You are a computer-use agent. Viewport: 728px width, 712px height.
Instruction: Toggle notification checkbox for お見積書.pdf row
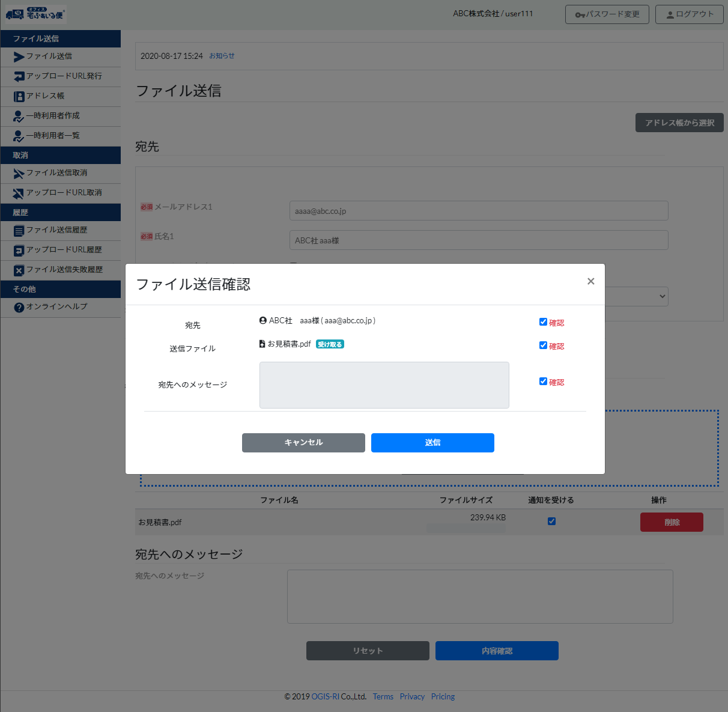pyautogui.click(x=551, y=521)
